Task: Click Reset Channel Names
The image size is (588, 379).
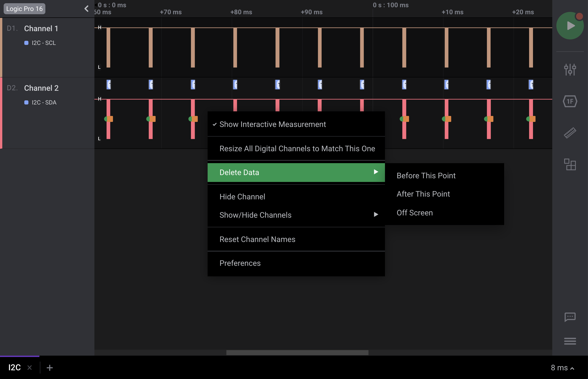Action: (x=257, y=239)
